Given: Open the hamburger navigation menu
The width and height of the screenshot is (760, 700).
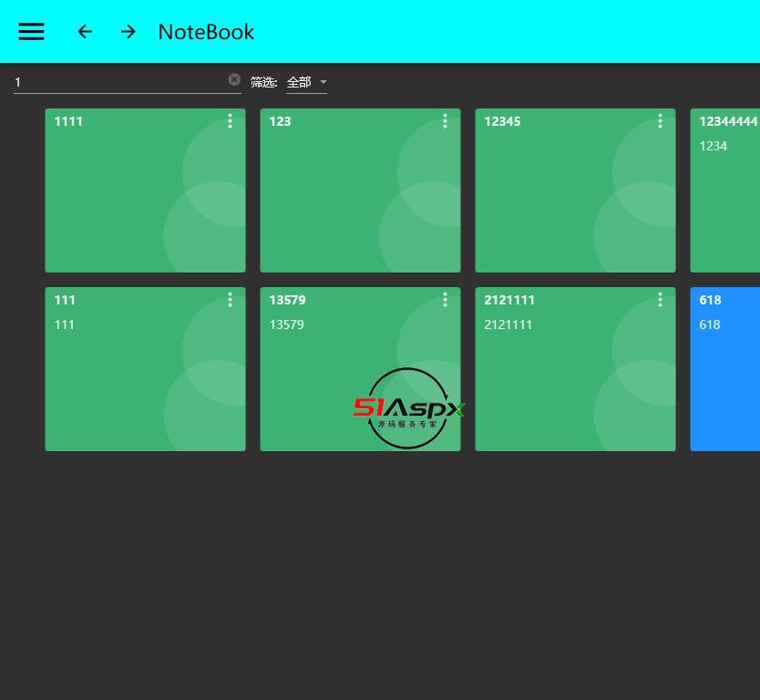Looking at the screenshot, I should (x=32, y=32).
